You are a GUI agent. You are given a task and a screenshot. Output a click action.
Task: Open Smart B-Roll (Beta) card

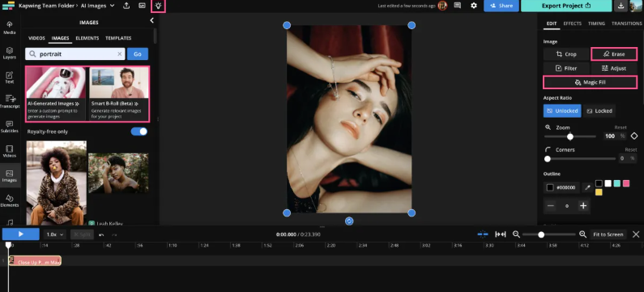pyautogui.click(x=119, y=94)
